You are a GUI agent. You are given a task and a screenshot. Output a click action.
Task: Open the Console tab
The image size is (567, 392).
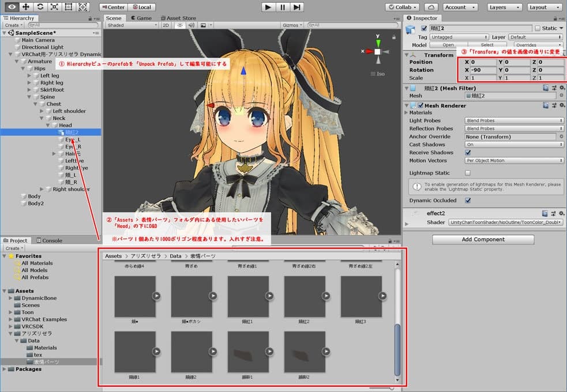click(49, 240)
